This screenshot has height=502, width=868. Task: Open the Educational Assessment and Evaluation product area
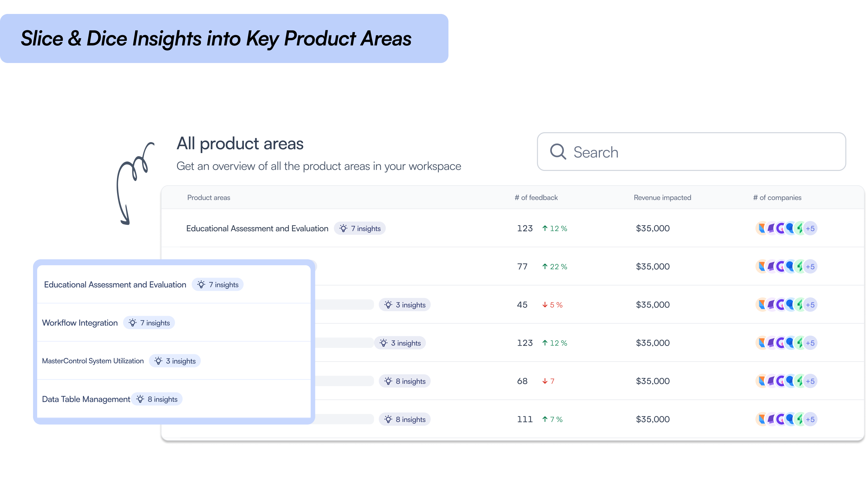[x=257, y=228]
